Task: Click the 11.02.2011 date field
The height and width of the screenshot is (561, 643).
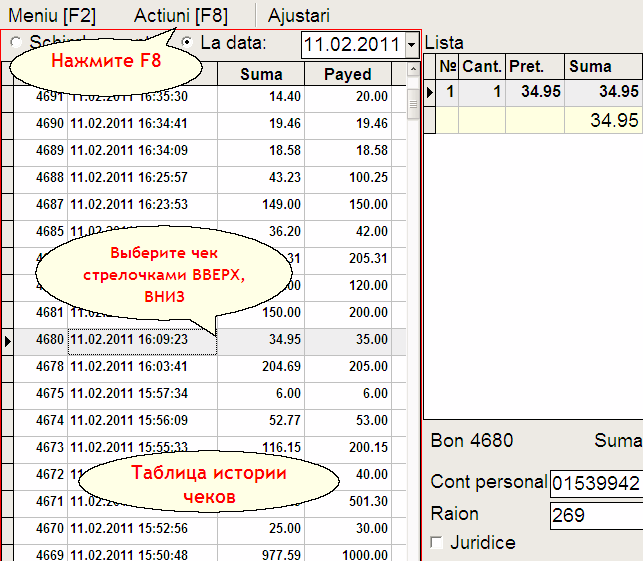Action: pos(353,44)
